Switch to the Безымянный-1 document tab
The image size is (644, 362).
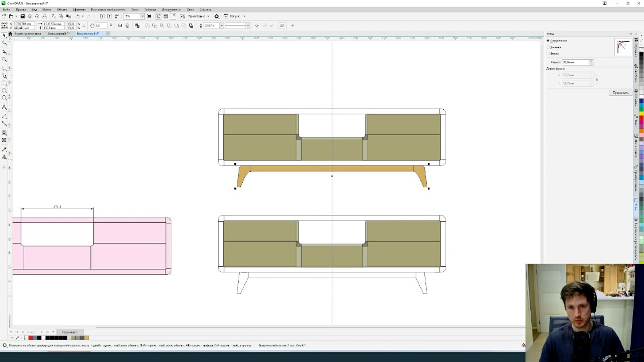pyautogui.click(x=58, y=34)
